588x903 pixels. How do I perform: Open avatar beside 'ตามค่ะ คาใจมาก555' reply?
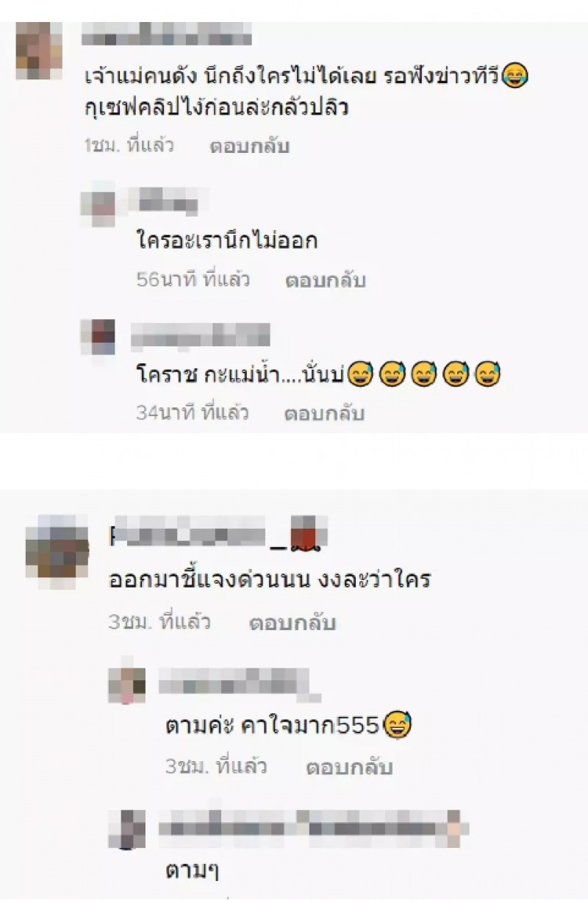[x=127, y=685]
